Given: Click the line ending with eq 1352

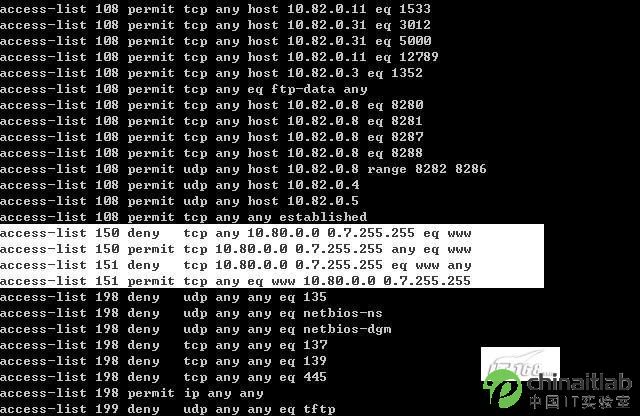Looking at the screenshot, I should click(x=211, y=73).
